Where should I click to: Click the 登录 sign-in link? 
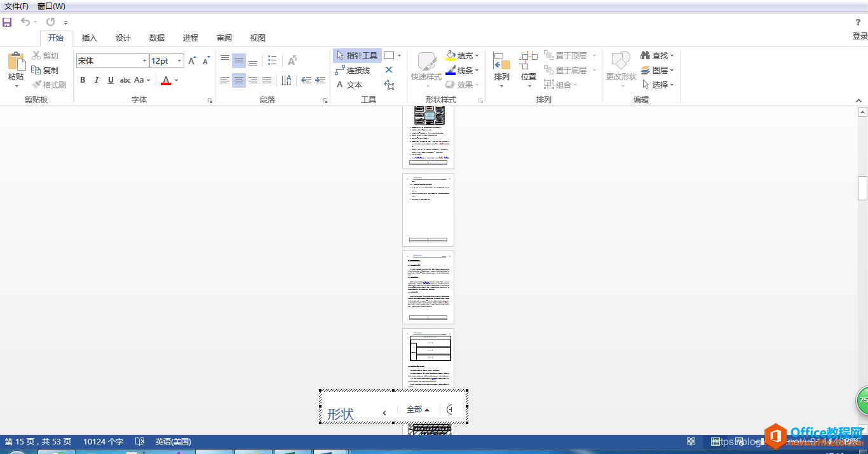(x=860, y=36)
